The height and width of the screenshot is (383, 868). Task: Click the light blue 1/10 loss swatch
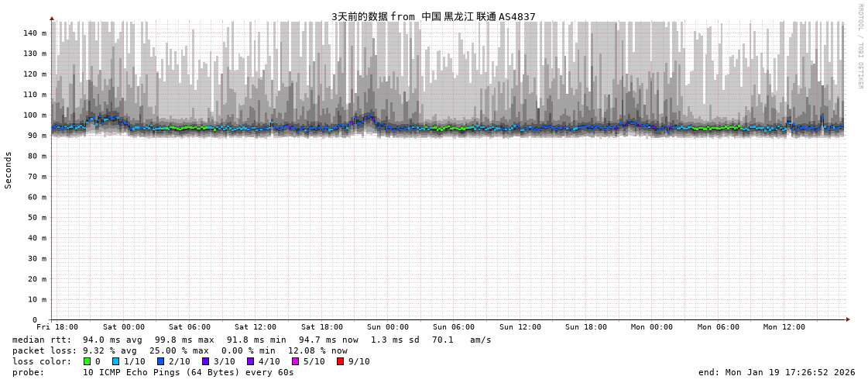(115, 361)
